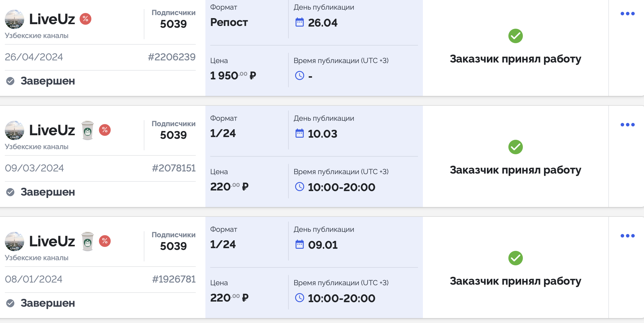Click the coffee cup icon in order #2078151

pyautogui.click(x=88, y=130)
